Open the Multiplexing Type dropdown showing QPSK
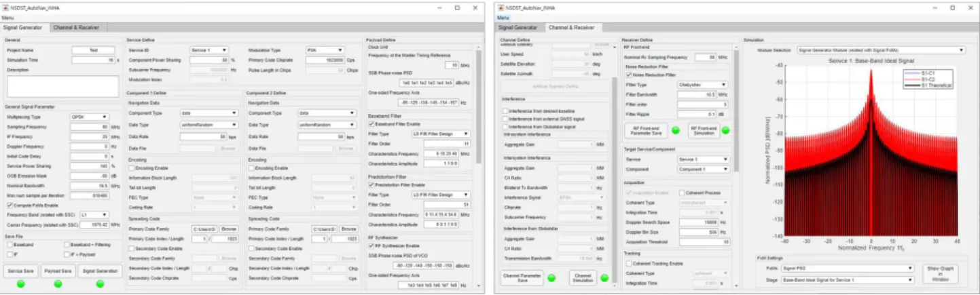Viewport: 980px width, 295px height. (89, 117)
